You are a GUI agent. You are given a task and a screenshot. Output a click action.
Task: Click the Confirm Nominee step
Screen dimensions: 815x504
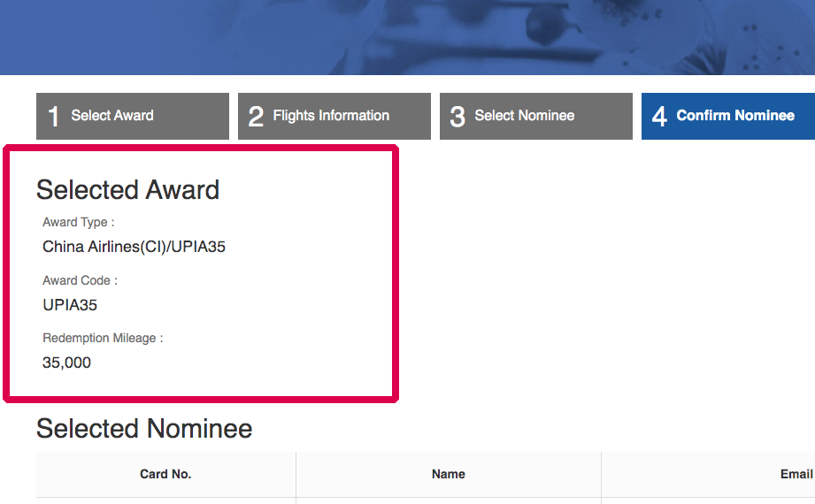735,116
